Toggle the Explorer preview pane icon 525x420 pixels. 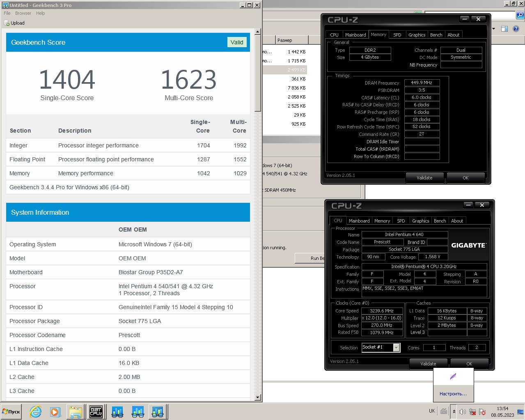(504, 29)
